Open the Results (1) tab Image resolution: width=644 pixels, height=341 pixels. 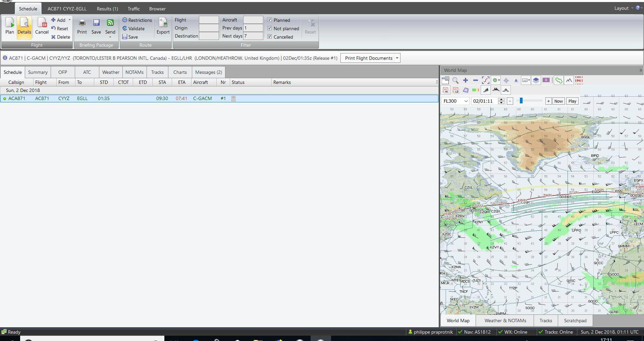(x=107, y=9)
